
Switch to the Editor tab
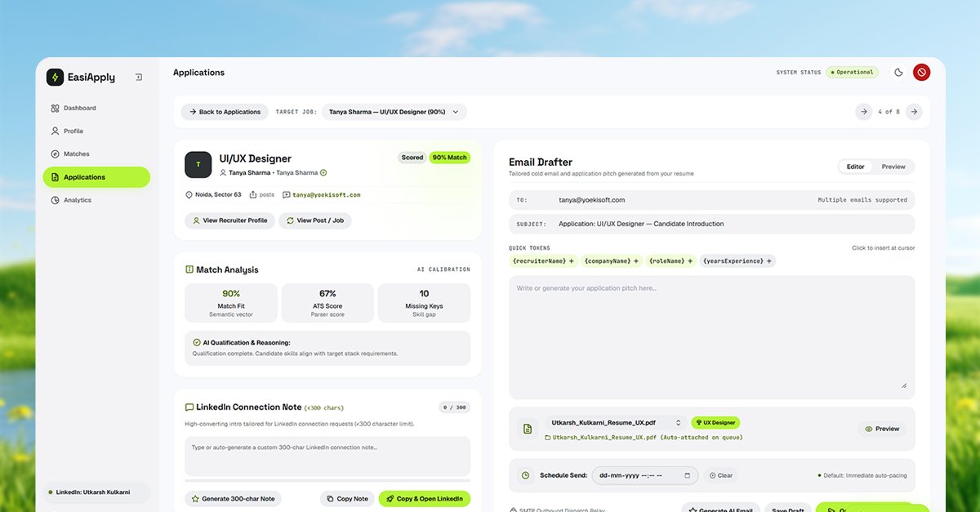tap(855, 167)
